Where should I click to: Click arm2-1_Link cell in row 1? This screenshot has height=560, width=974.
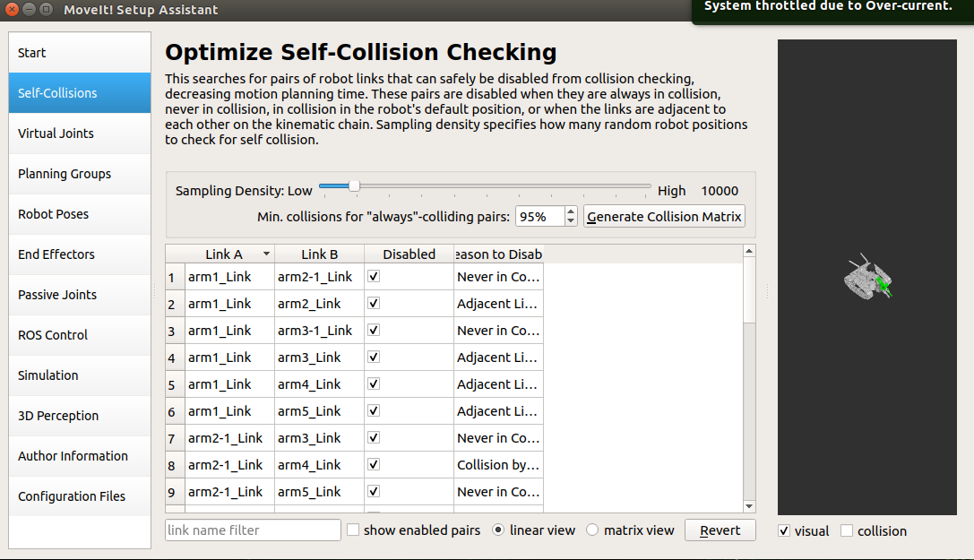(319, 277)
